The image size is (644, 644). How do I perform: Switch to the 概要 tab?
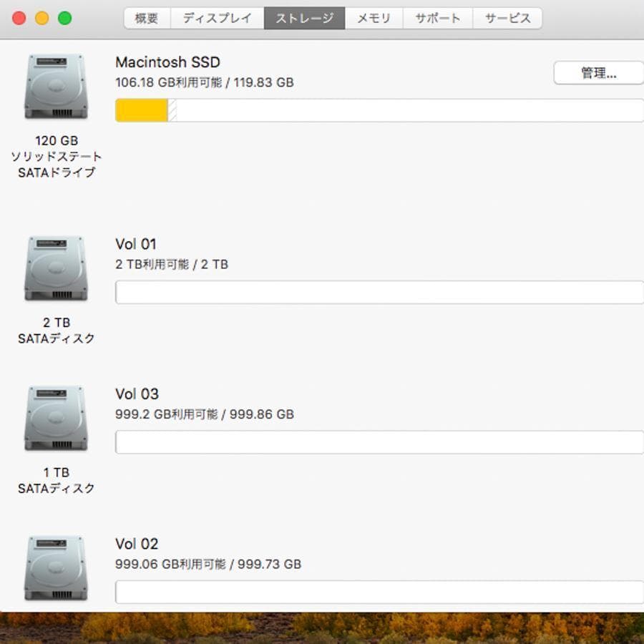(x=146, y=19)
